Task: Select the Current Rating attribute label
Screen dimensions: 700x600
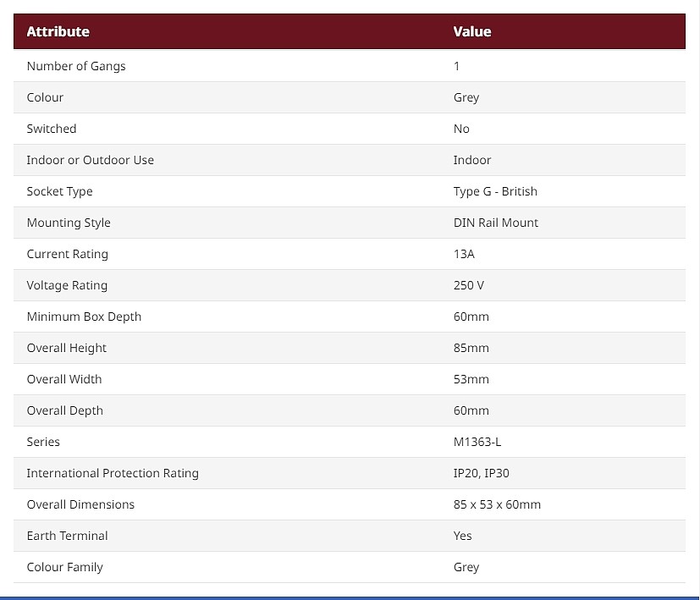Action: pos(68,254)
